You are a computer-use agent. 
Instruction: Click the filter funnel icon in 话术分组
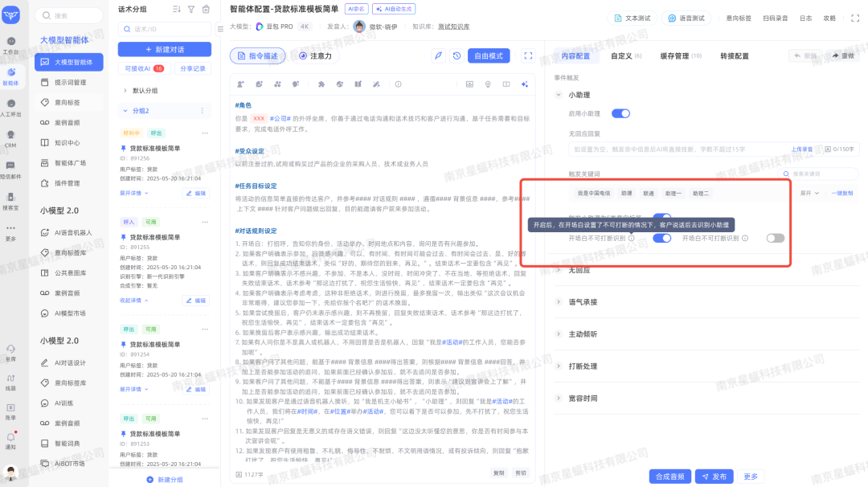click(190, 9)
